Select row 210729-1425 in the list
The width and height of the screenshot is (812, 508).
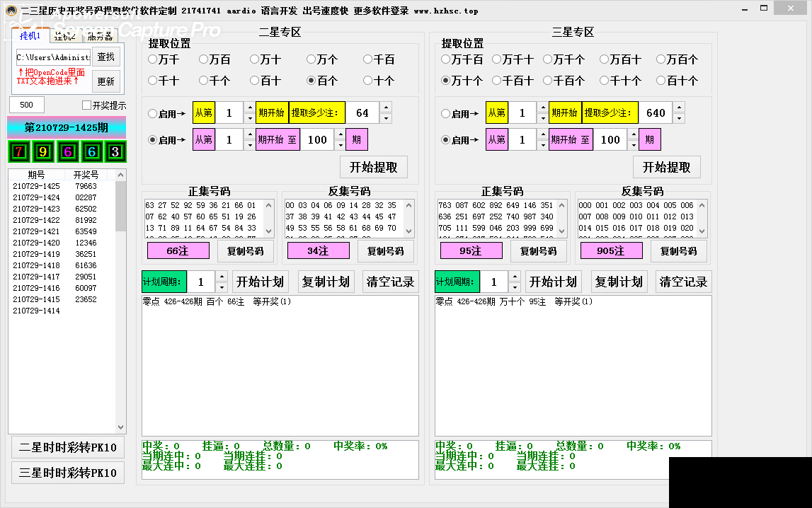point(61,186)
